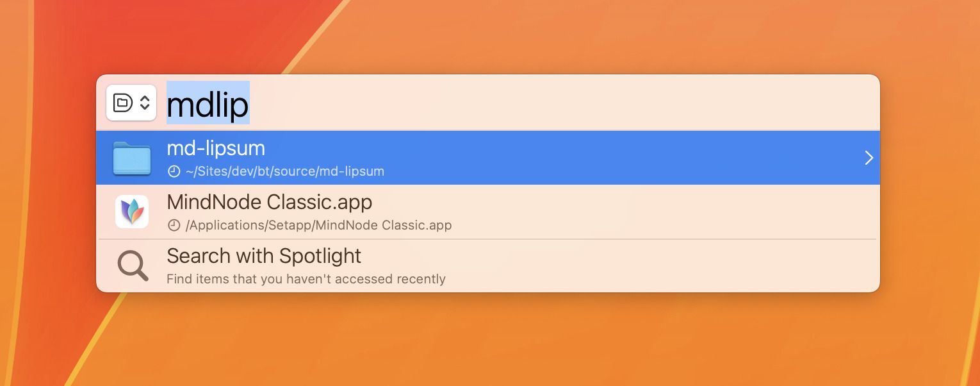Viewport: 980px width, 386px height.
Task: Click the ~/Sites/dev/bt/source/md-lipsum path text
Action: [284, 172]
